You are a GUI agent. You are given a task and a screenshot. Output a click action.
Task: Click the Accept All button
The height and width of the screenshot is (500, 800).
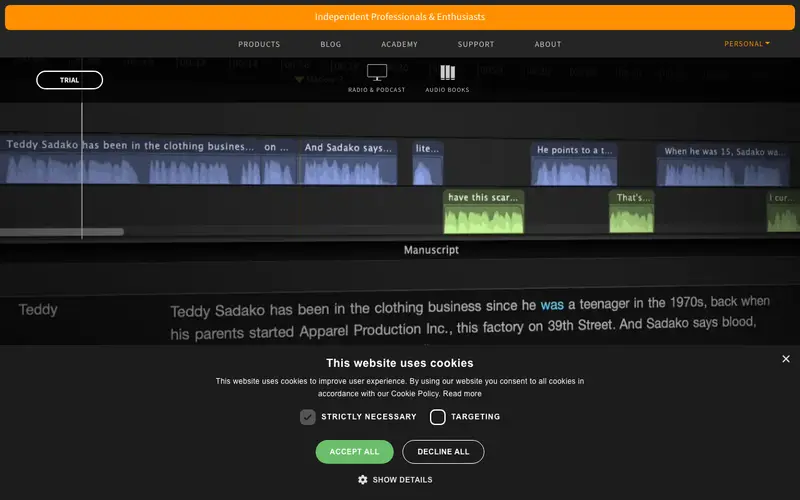point(354,452)
